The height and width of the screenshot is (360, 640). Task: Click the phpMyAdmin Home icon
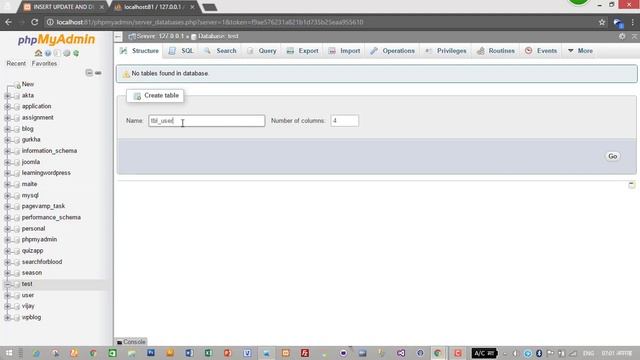point(38,53)
